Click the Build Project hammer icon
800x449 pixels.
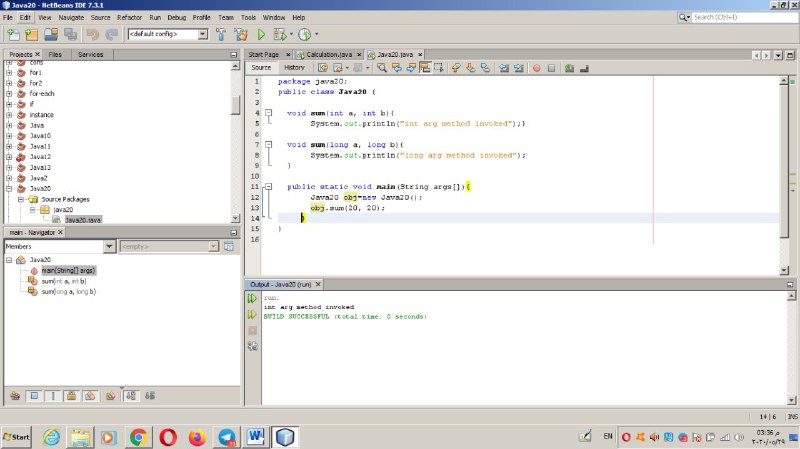[x=221, y=34]
